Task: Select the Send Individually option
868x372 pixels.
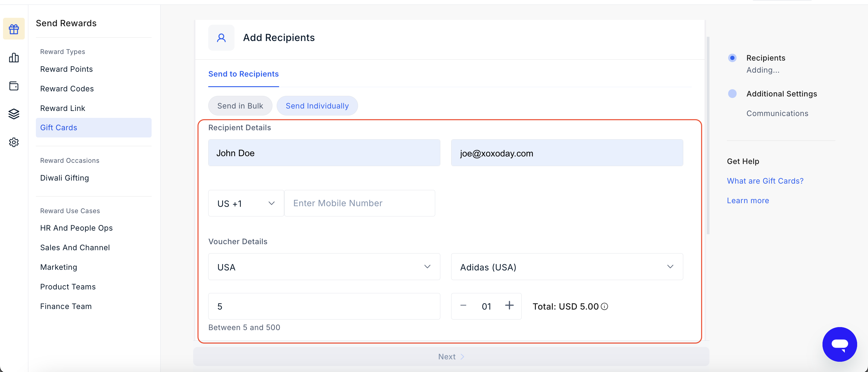Action: pos(317,106)
